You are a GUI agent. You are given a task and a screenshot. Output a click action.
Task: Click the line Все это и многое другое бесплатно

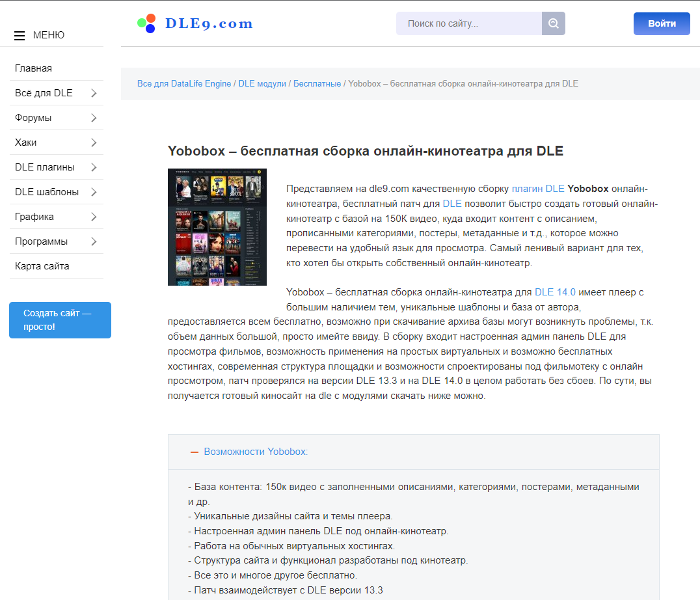tap(273, 575)
